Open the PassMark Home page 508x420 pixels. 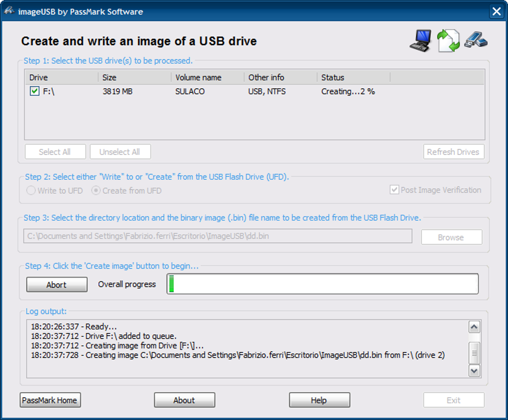[50, 400]
